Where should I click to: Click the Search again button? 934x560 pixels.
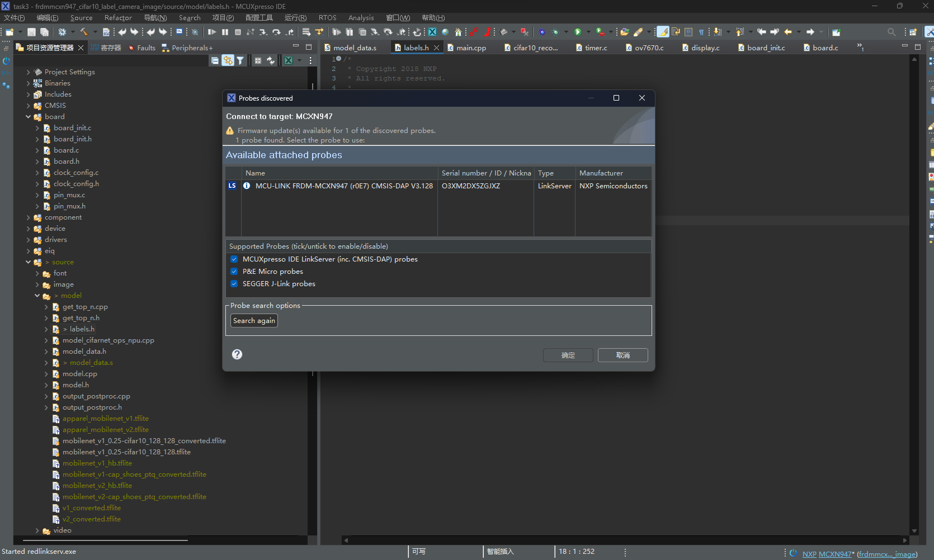tap(254, 321)
